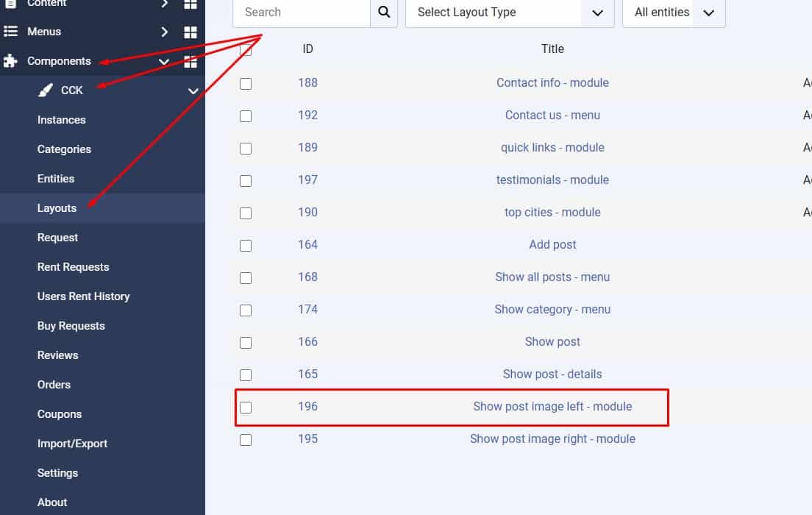812x515 pixels.
Task: Click the 'Contact info - module' title link
Action: pyautogui.click(x=552, y=82)
